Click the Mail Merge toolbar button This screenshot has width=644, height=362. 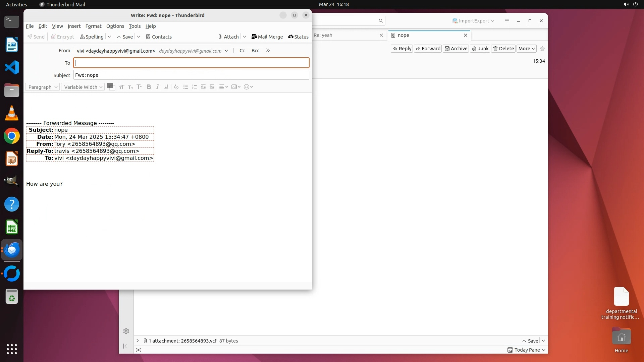pos(267,37)
